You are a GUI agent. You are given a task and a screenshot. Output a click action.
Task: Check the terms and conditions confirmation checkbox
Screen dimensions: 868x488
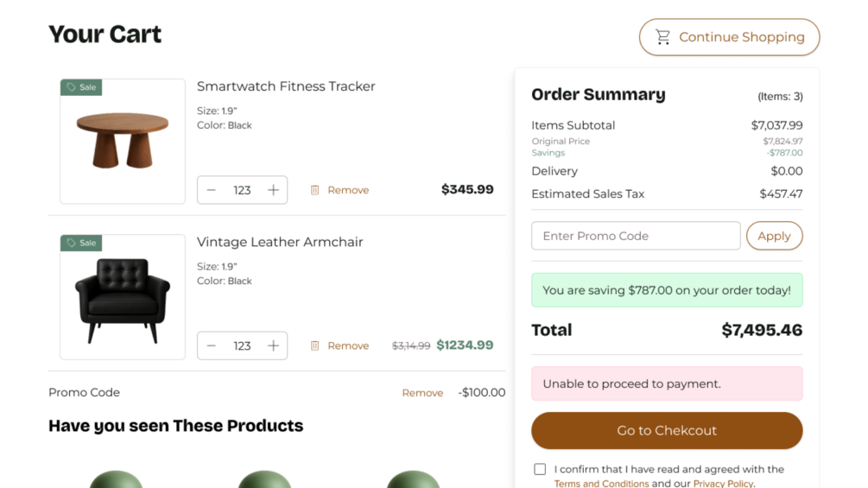[x=540, y=469]
